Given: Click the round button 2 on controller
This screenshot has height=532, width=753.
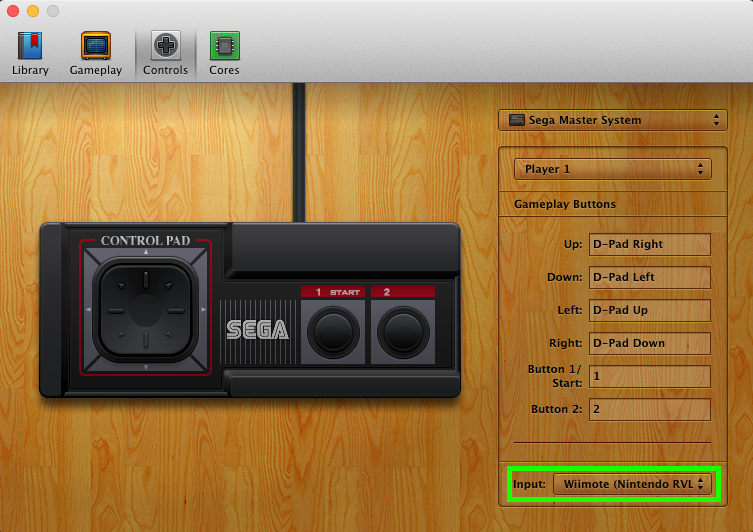Looking at the screenshot, I should 403,332.
